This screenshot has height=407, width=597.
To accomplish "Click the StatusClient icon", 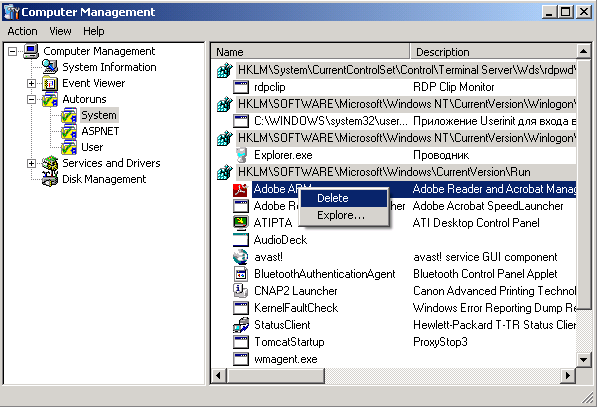I will [241, 325].
